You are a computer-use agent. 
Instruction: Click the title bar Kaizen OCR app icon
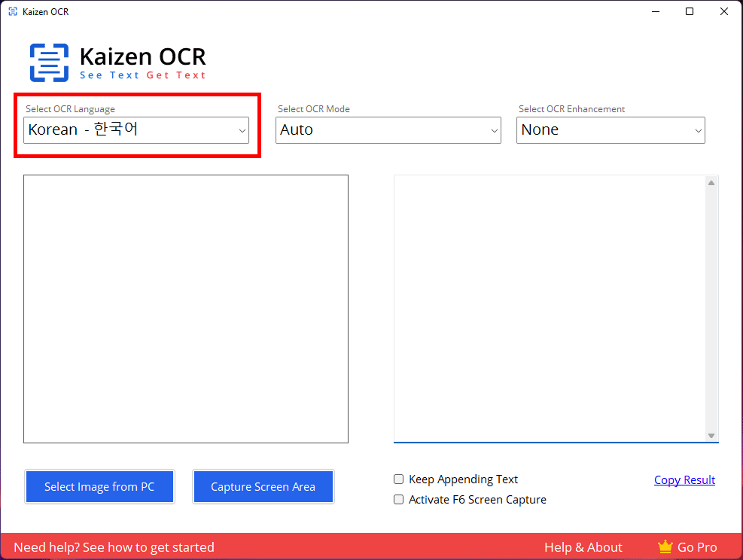pos(12,12)
